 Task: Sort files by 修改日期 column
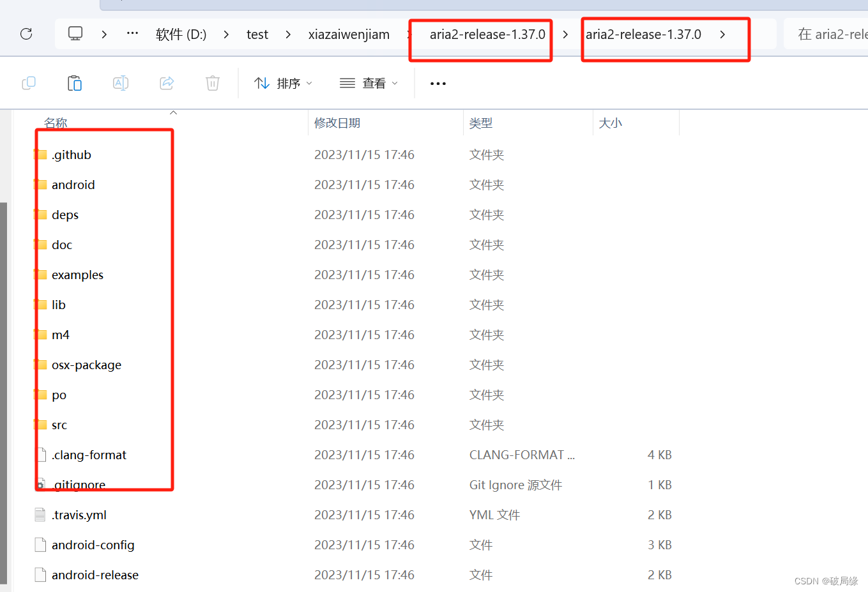[337, 123]
